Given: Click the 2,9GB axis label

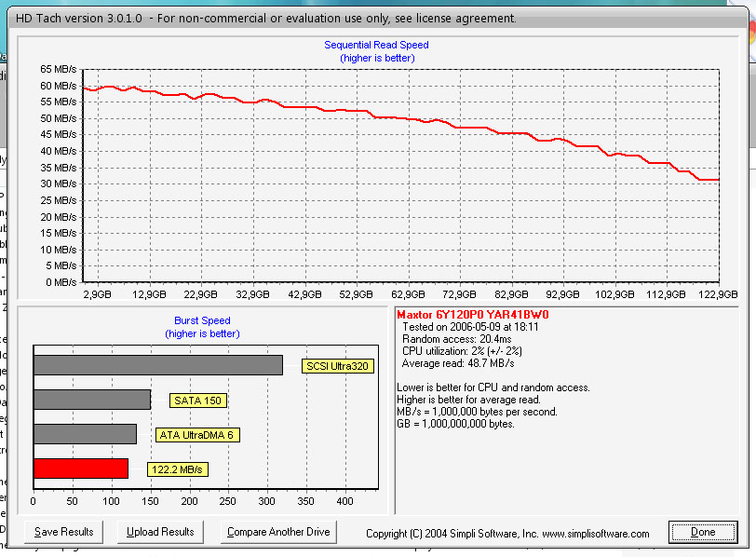Looking at the screenshot, I should tap(98, 294).
